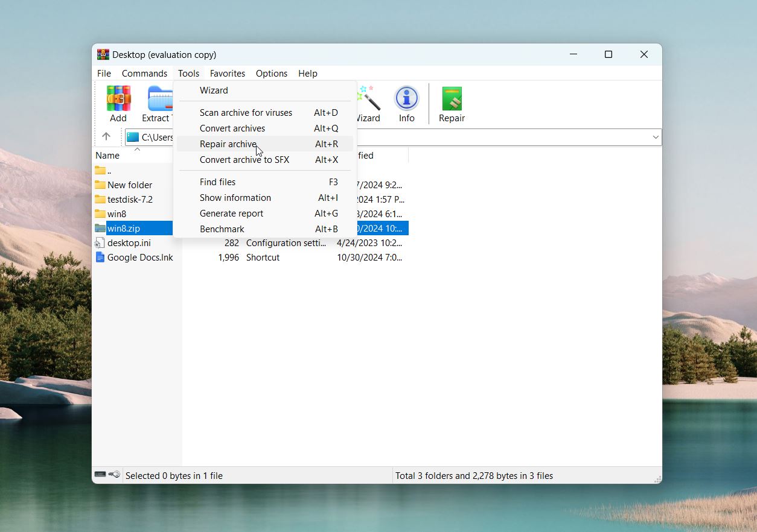Sort files by Name column header
Viewport: 757px width, 532px height.
point(107,156)
